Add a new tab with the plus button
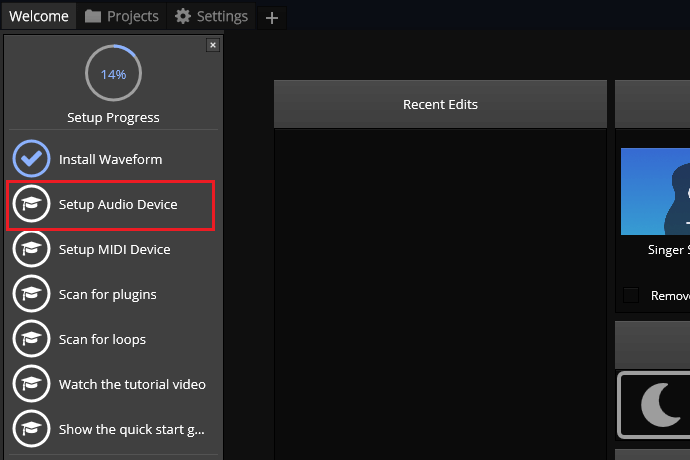690x460 pixels. coord(271,17)
